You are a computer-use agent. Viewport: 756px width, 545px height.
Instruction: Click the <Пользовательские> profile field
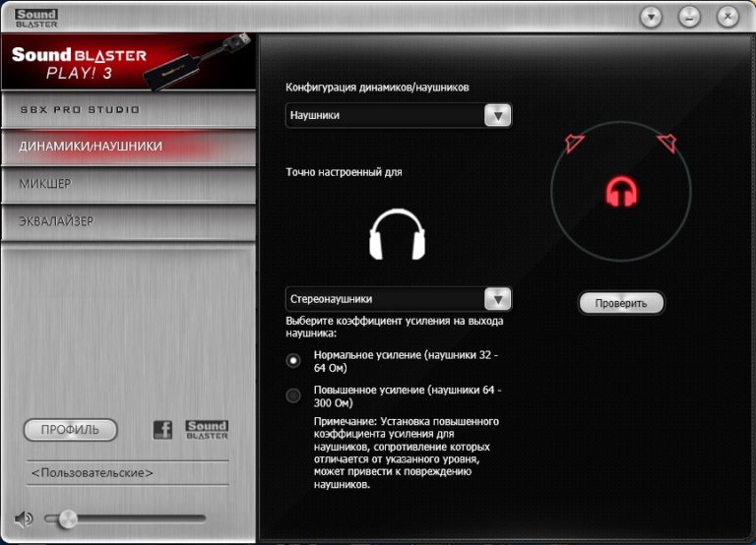[127, 473]
